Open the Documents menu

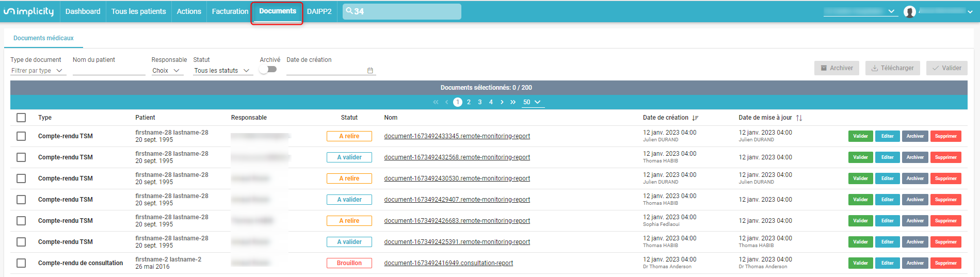point(278,11)
